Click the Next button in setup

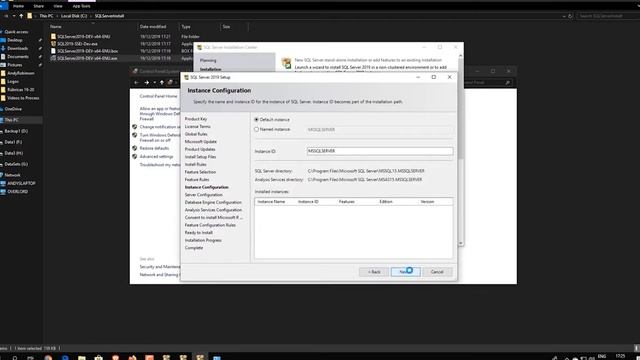(405, 272)
